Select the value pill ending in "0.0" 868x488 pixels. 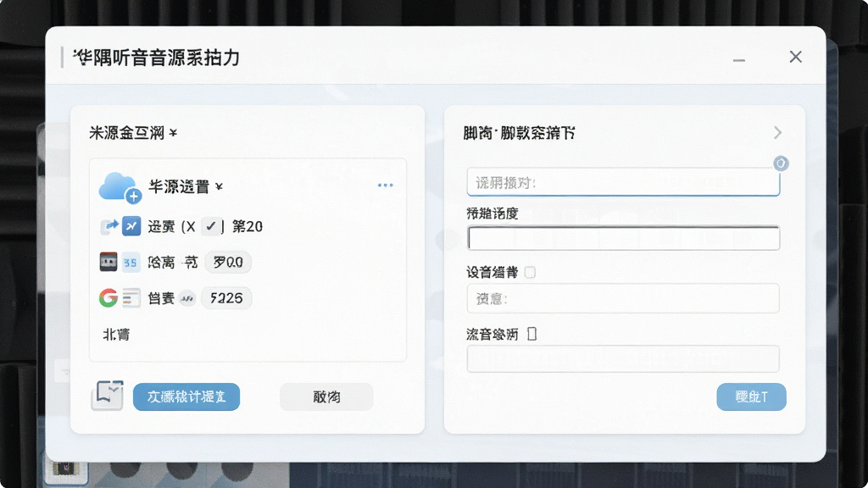(x=228, y=263)
